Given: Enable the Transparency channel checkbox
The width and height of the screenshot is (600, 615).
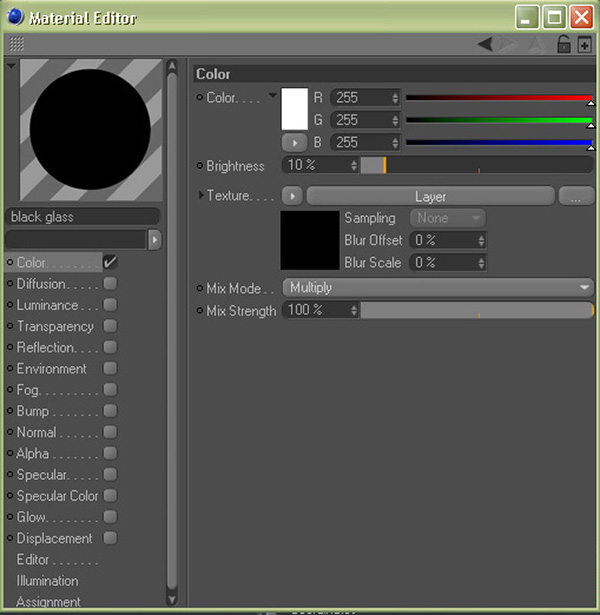Looking at the screenshot, I should (110, 326).
